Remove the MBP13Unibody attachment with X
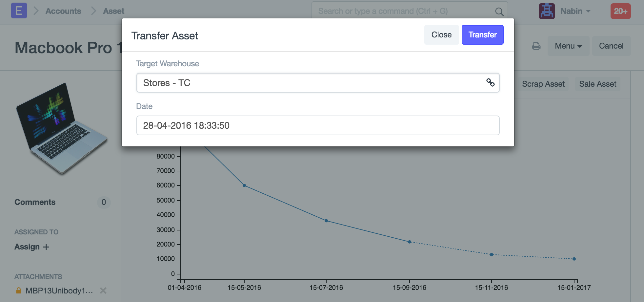644x302 pixels. (x=103, y=291)
